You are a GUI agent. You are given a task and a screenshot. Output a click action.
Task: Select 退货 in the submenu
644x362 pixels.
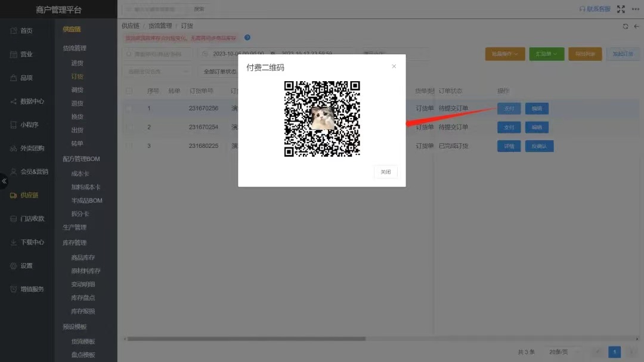77,103
